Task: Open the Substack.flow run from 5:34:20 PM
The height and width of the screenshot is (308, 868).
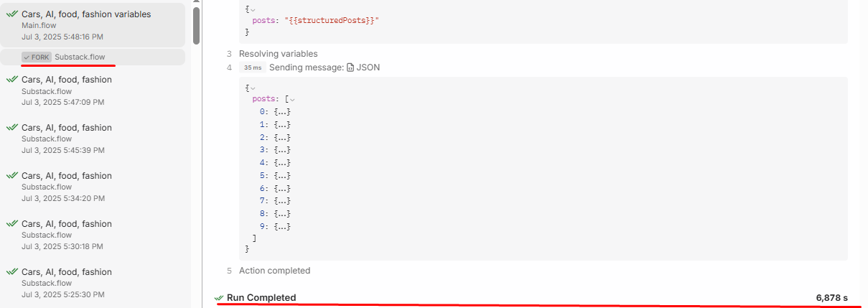Action: point(95,187)
